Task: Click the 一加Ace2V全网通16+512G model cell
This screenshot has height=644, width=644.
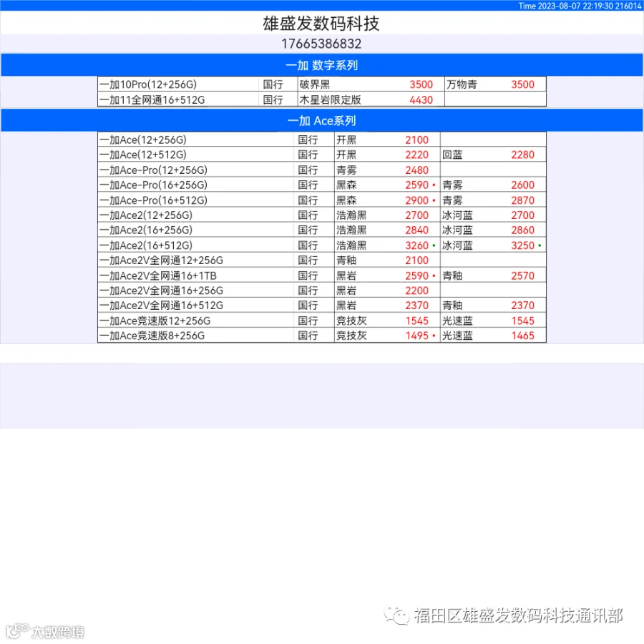Action: [x=195, y=305]
